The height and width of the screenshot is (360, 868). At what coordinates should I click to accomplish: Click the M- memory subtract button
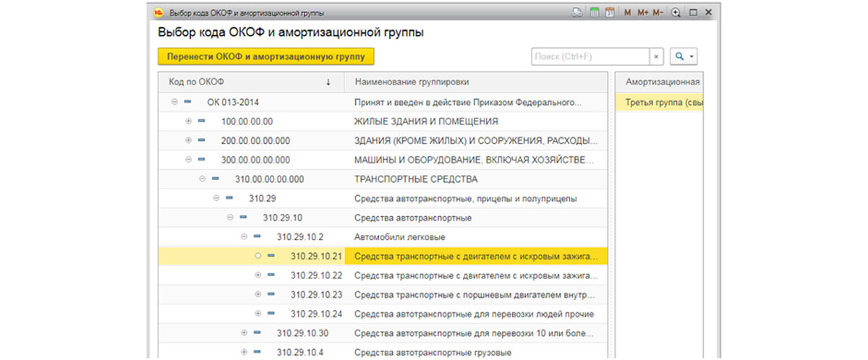[x=658, y=12]
